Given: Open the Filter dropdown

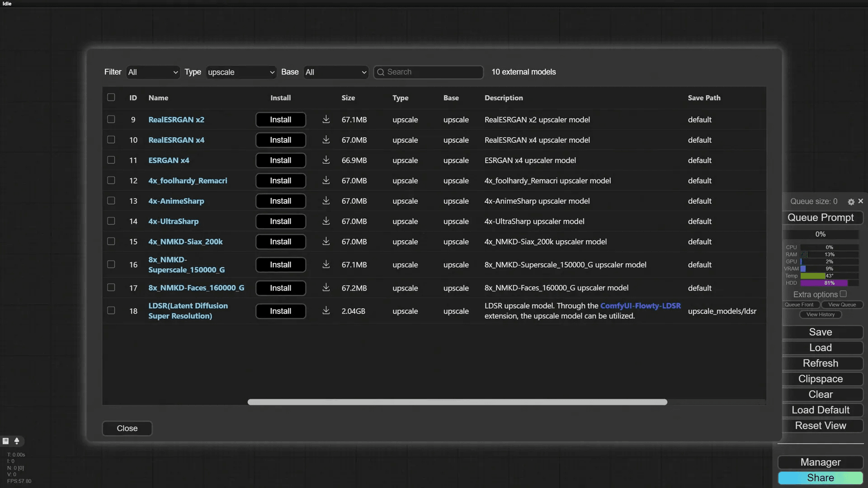Looking at the screenshot, I should [x=153, y=72].
